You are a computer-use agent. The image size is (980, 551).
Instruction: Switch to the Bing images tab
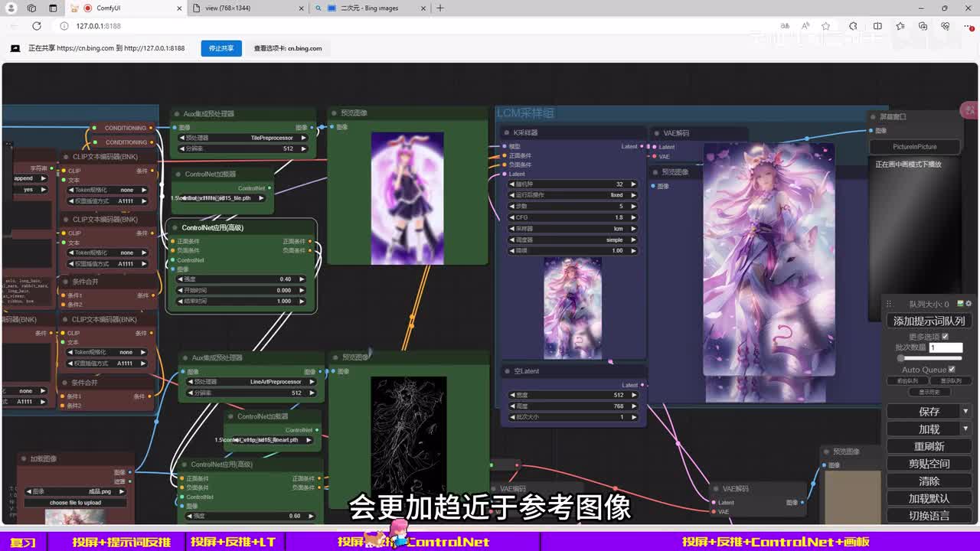click(367, 8)
